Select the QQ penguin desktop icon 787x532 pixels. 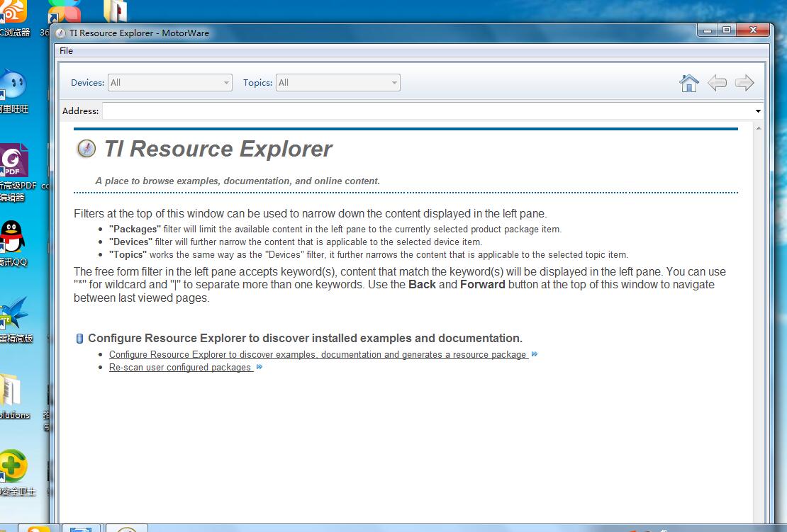pos(11,236)
